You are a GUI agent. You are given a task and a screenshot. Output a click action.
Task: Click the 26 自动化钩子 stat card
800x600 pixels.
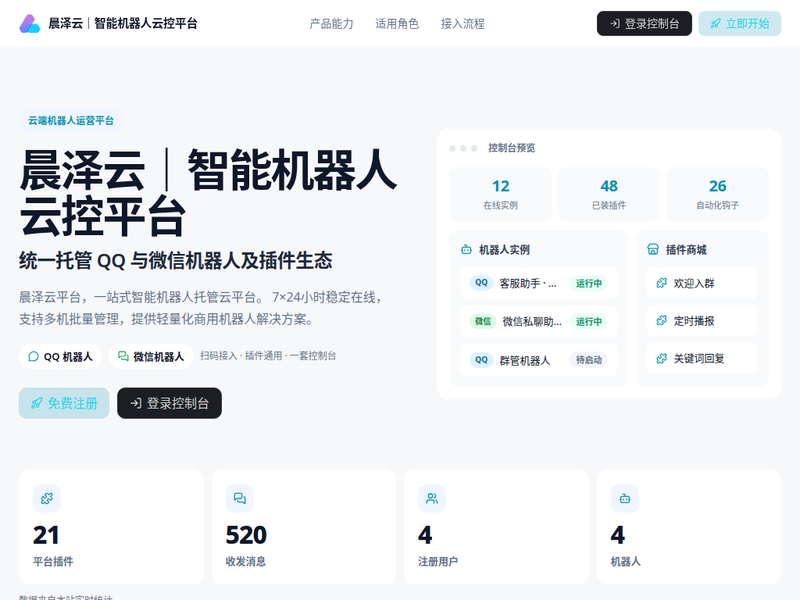click(717, 194)
